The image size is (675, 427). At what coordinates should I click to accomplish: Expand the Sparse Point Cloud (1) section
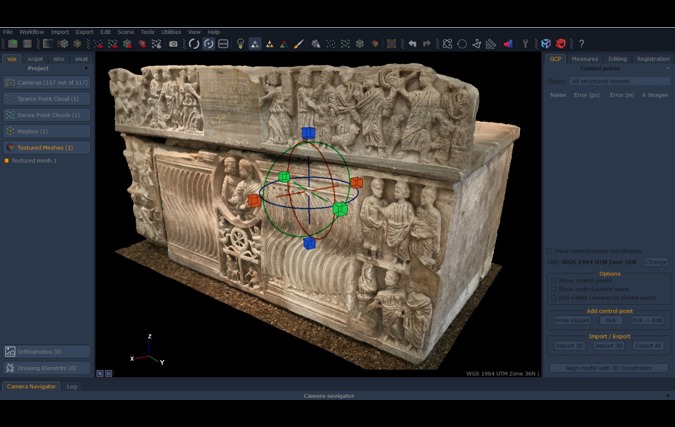[47, 99]
